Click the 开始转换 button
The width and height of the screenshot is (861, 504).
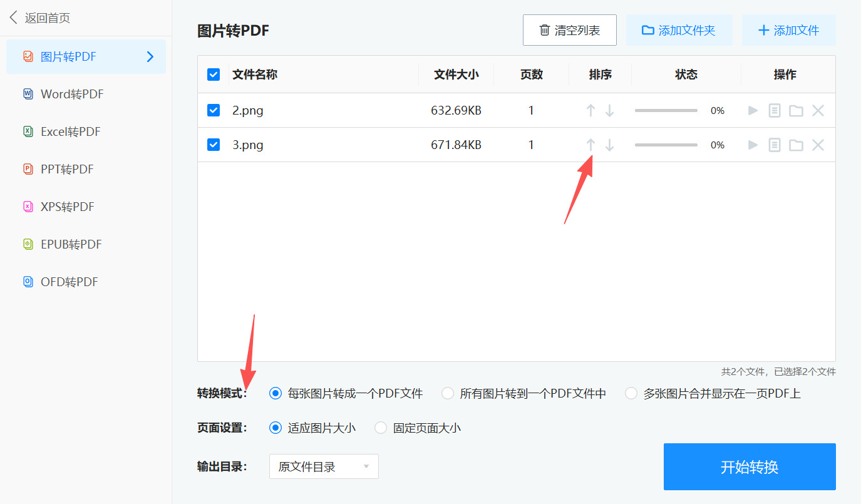[x=749, y=466]
